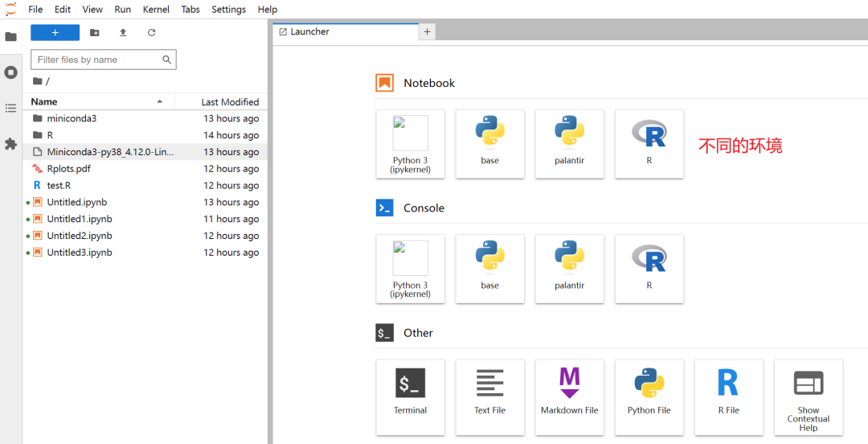Image resolution: width=868 pixels, height=444 pixels.
Task: Open the File menu
Action: pos(35,10)
